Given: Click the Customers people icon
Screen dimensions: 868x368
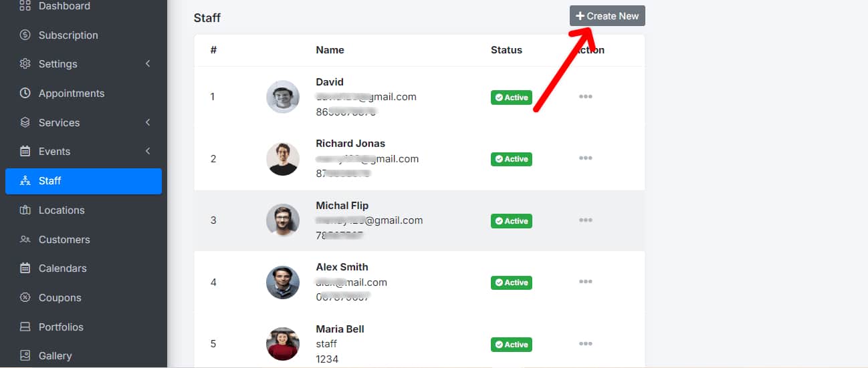Looking at the screenshot, I should (25, 239).
